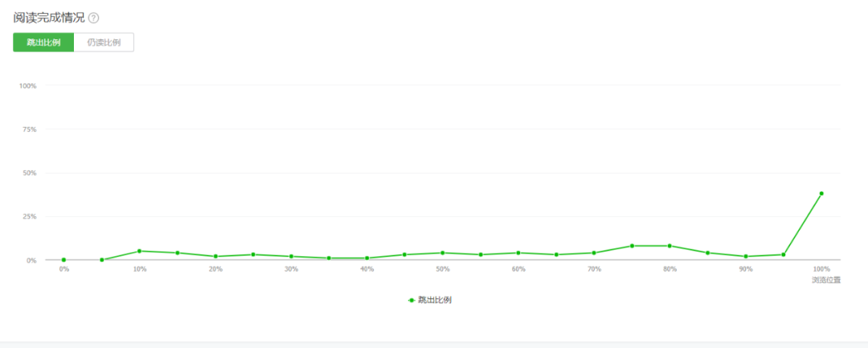Screen dimensions: 868x348
Task: Click the data point at 60% position
Action: coord(518,253)
